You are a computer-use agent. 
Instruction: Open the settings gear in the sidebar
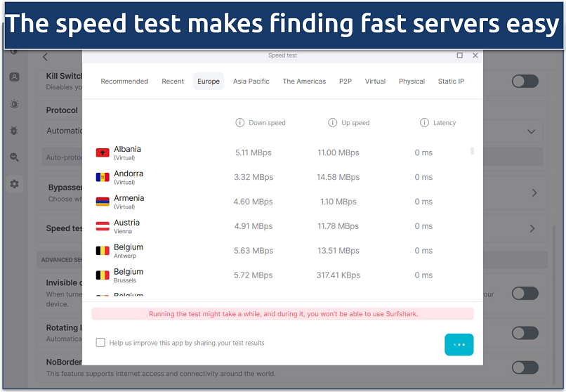(14, 184)
